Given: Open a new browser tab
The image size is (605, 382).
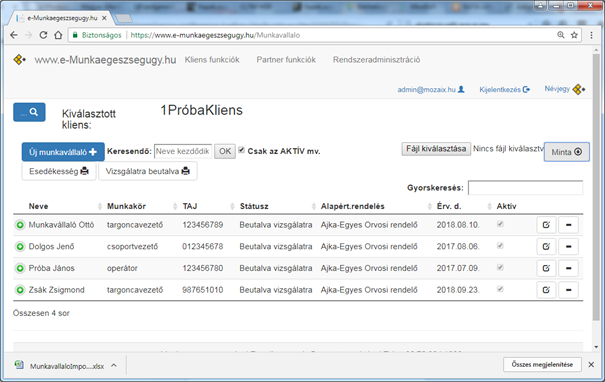Looking at the screenshot, I should click(x=123, y=18).
